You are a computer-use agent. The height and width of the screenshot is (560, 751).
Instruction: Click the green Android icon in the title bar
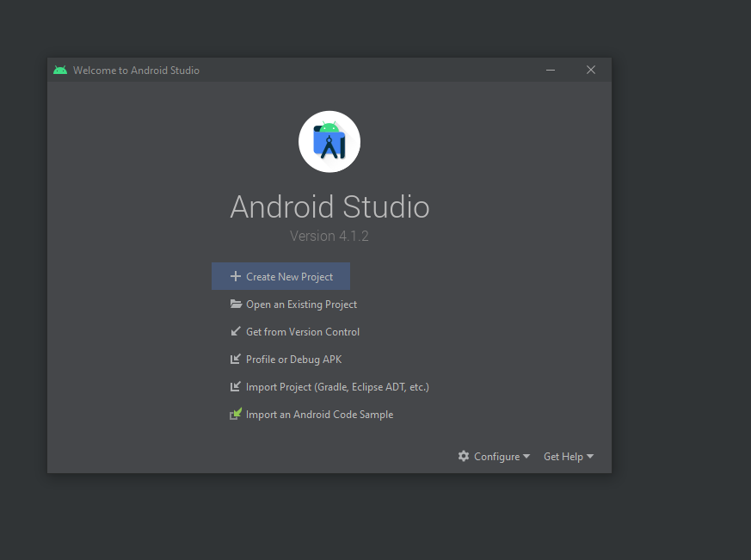[x=60, y=71]
